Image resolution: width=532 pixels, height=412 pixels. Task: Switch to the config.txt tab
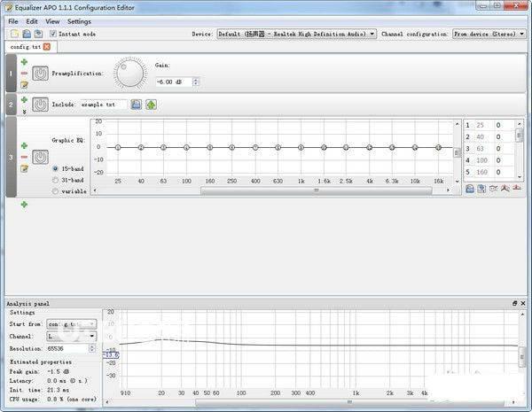pyautogui.click(x=26, y=47)
